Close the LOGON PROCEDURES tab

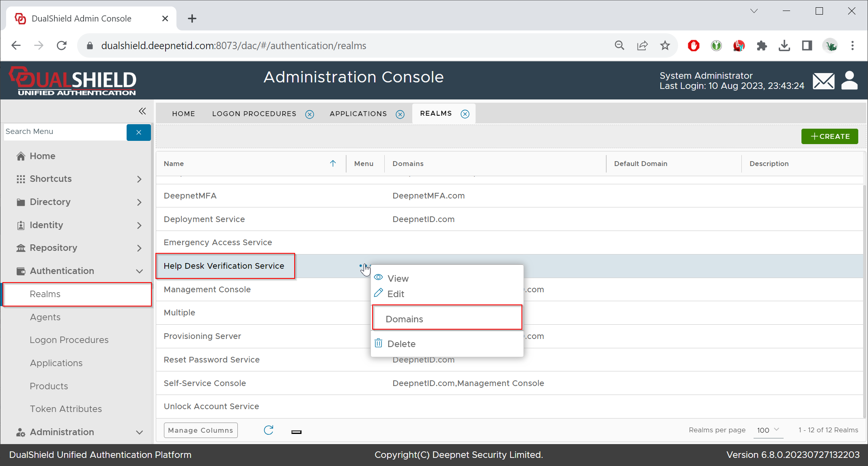(310, 114)
